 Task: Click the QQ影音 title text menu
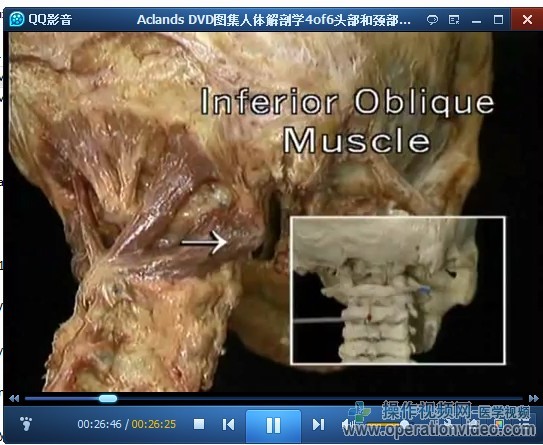pyautogui.click(x=50, y=20)
